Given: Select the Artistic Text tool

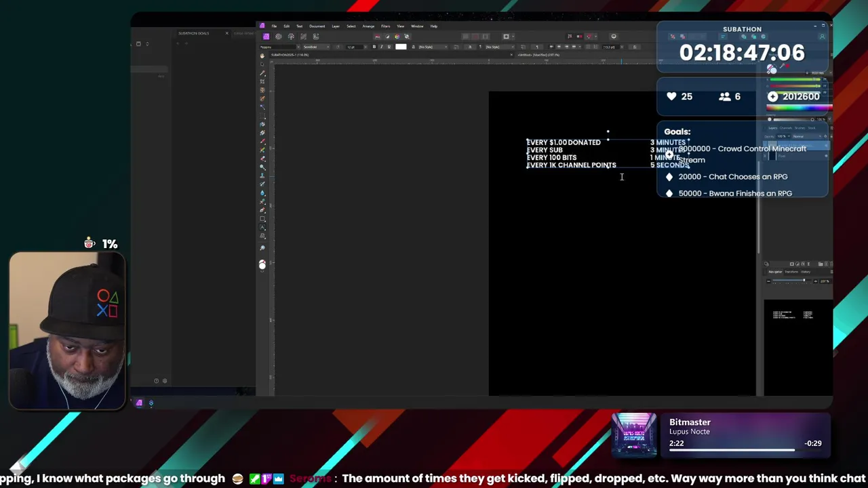Looking at the screenshot, I should coord(262,227).
